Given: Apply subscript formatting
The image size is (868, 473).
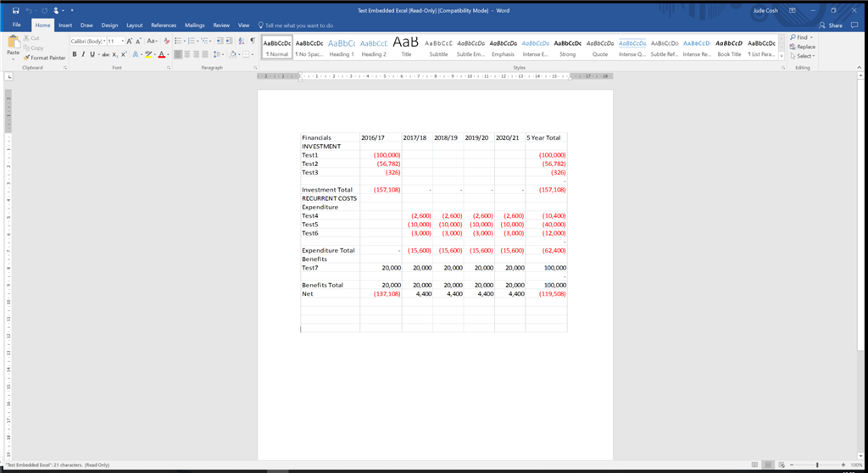Looking at the screenshot, I should [114, 54].
